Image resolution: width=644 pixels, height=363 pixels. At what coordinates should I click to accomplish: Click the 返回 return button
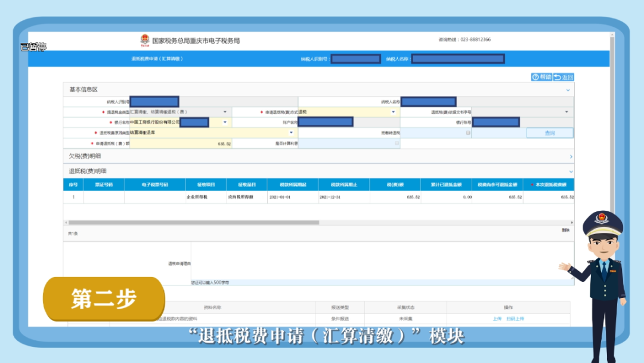point(563,77)
